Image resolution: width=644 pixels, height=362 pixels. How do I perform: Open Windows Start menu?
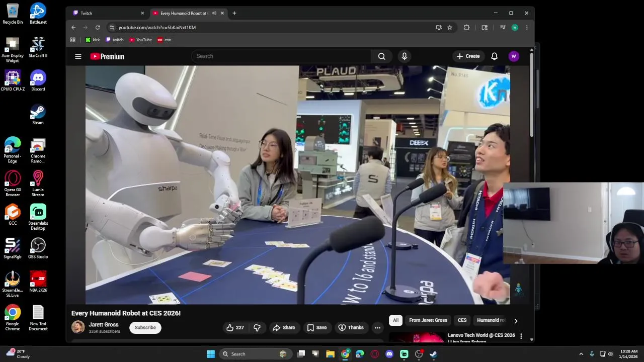[x=211, y=354]
